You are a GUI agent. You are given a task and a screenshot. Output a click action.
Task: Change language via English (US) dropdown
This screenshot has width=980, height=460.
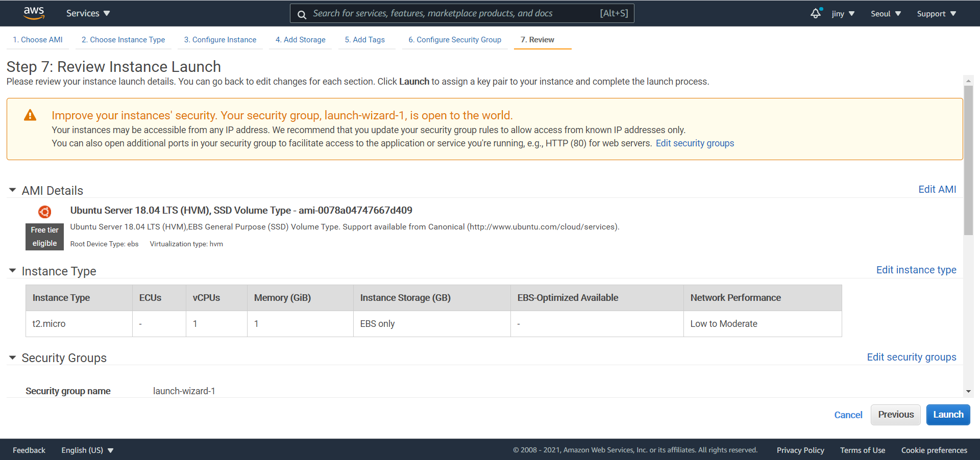tap(87, 450)
